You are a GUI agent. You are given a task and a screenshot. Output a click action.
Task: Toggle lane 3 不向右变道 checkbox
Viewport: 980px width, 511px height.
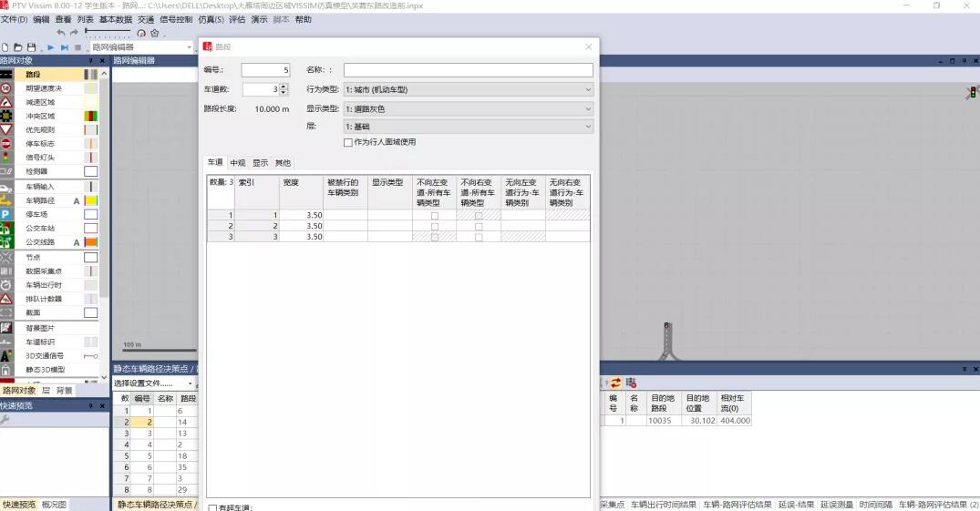point(479,237)
